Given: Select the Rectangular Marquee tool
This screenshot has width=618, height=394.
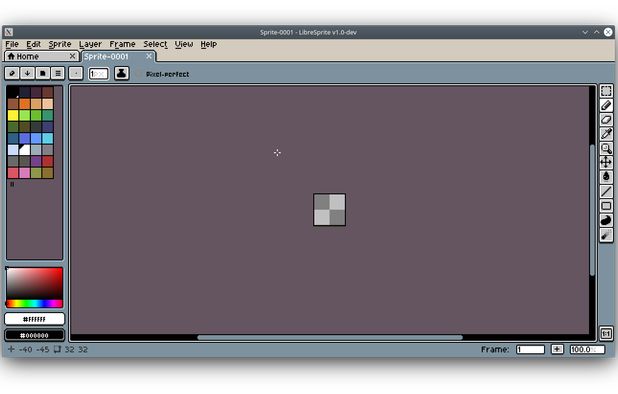Looking at the screenshot, I should 606,91.
